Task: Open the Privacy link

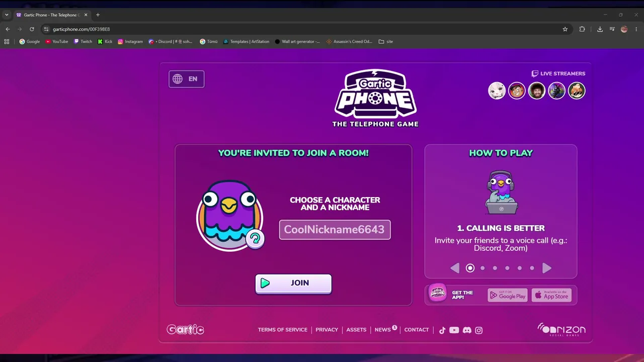Action: pyautogui.click(x=327, y=330)
